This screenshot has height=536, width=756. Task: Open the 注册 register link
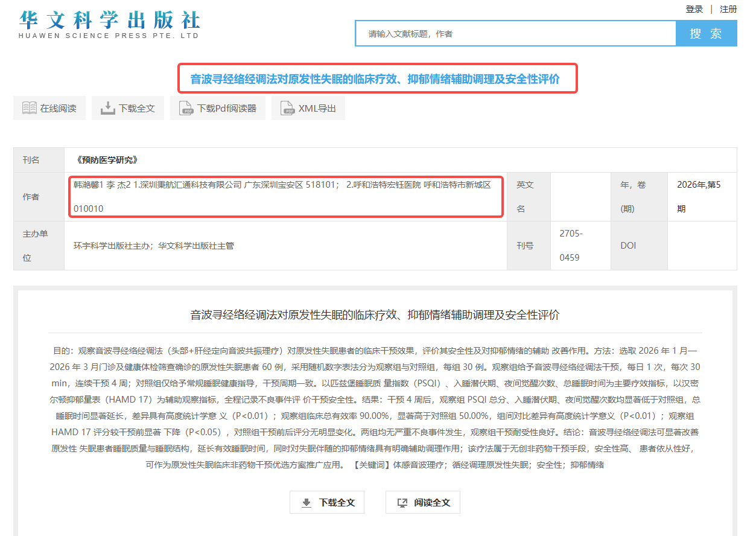728,9
